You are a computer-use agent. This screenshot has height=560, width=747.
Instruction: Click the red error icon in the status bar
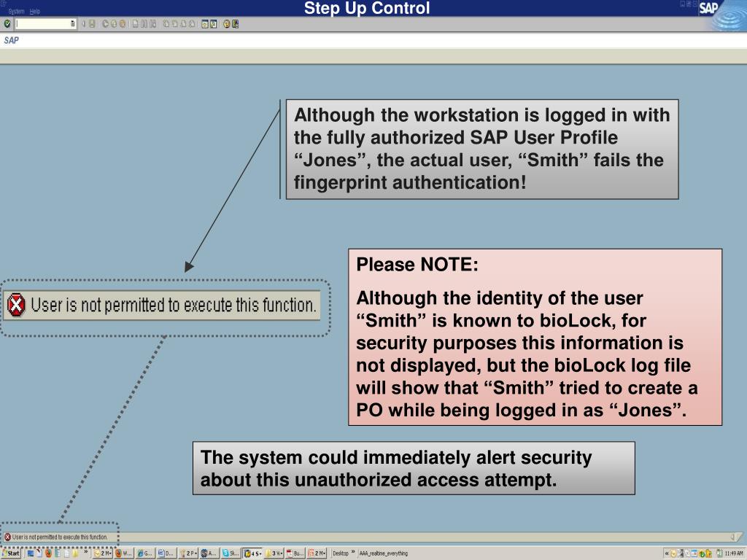tap(7, 537)
